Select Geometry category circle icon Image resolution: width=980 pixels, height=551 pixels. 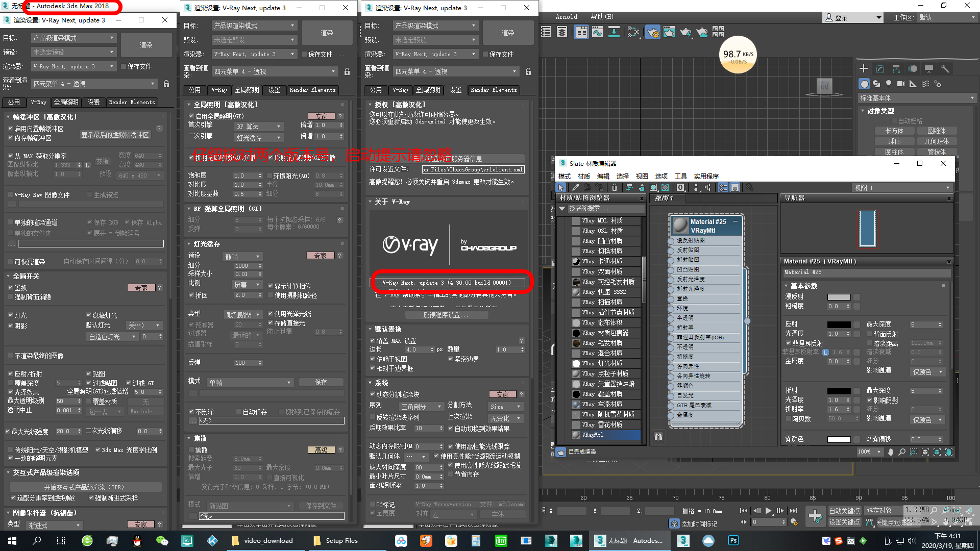864,84
